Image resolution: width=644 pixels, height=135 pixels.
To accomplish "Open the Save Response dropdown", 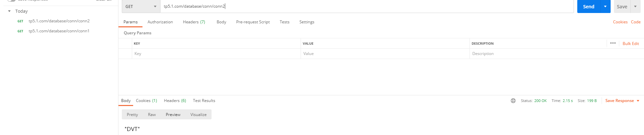I will [x=622, y=101].
